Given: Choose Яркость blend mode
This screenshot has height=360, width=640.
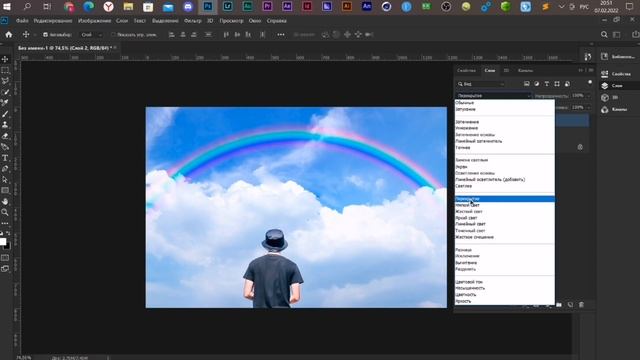Looking at the screenshot, I should 505,301.
